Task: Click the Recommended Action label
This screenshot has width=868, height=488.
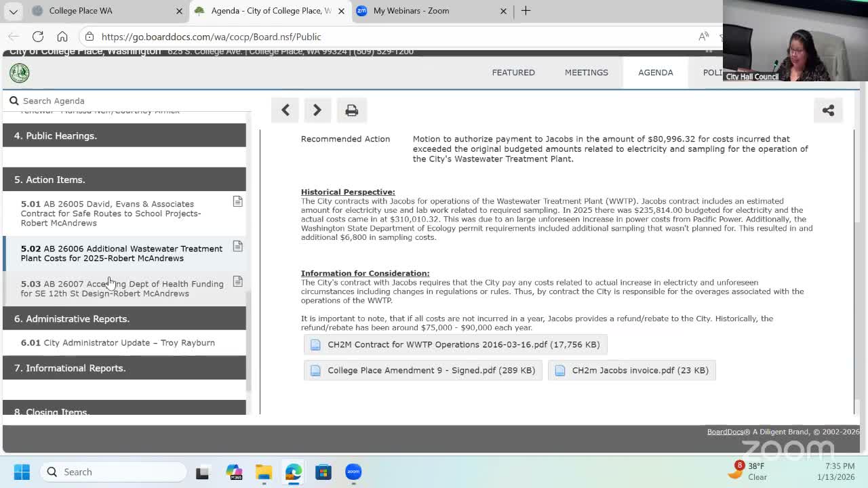Action: click(345, 139)
